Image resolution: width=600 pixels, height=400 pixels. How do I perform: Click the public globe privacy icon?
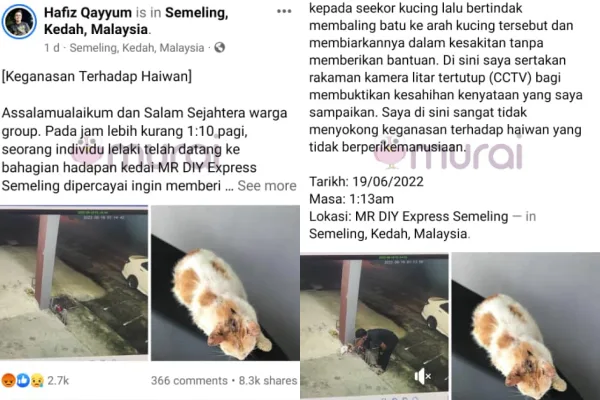[220, 47]
